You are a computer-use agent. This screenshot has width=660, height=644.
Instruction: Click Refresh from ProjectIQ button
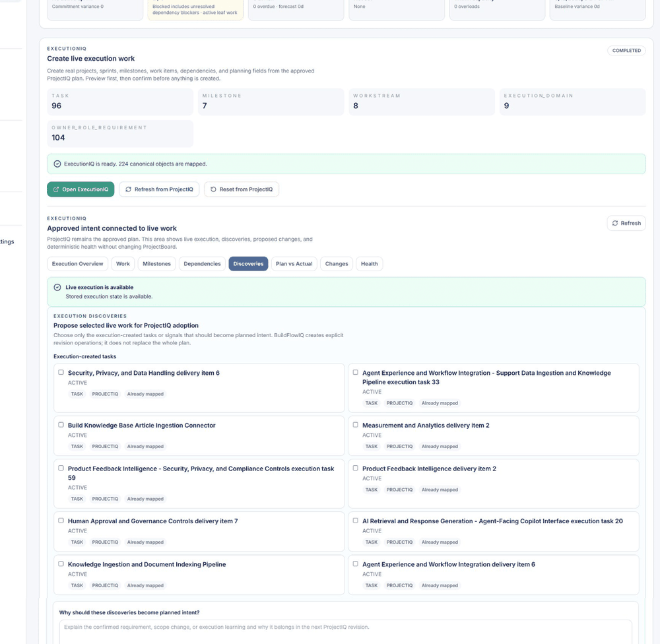tap(159, 189)
